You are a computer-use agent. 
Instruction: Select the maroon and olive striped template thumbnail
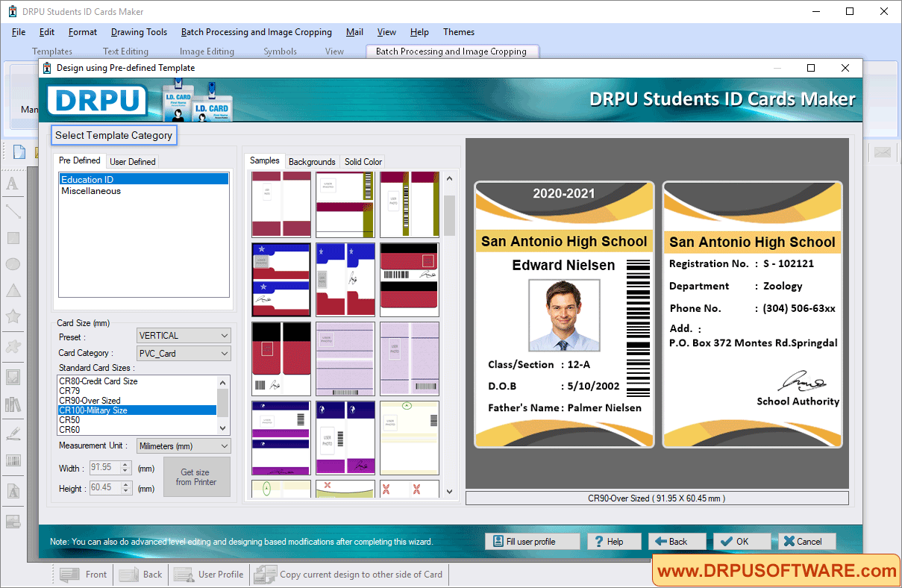click(345, 204)
